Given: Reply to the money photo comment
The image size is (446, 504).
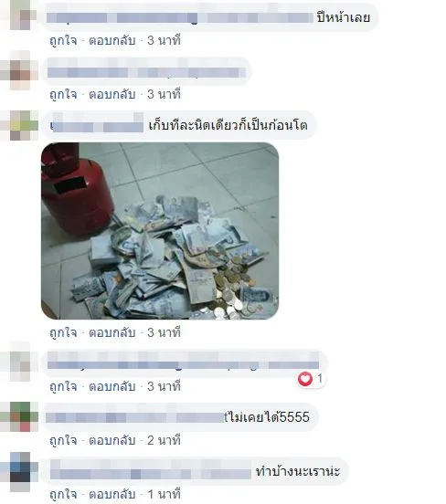Looking at the screenshot, I should click(x=112, y=332).
